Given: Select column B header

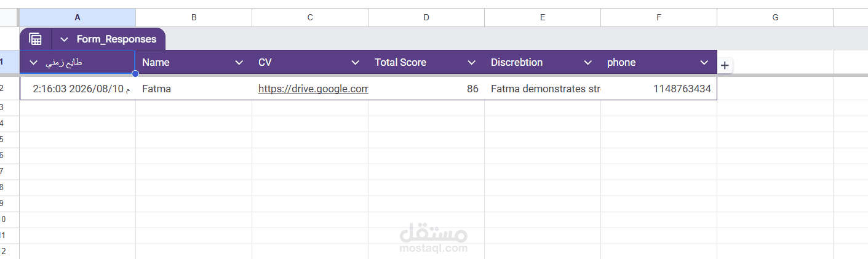Looking at the screenshot, I should tap(194, 18).
